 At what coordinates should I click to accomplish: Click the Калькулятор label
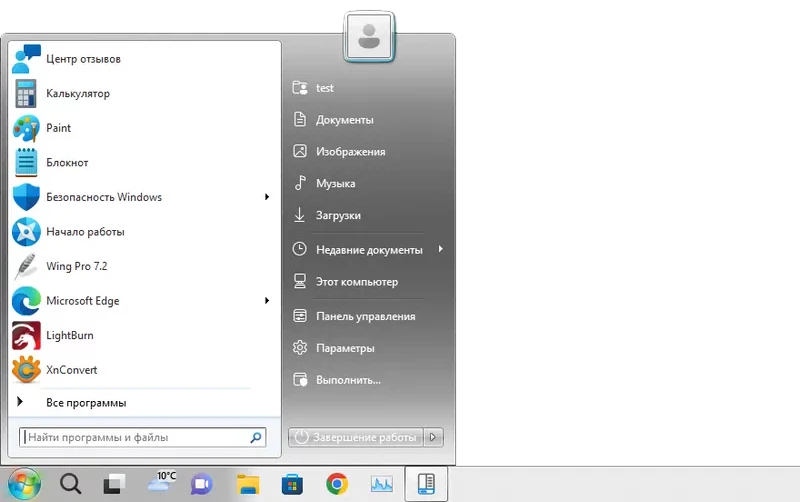pos(78,93)
